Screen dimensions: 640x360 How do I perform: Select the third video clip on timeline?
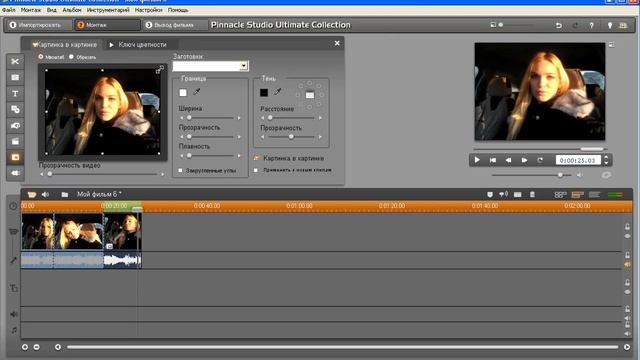122,231
